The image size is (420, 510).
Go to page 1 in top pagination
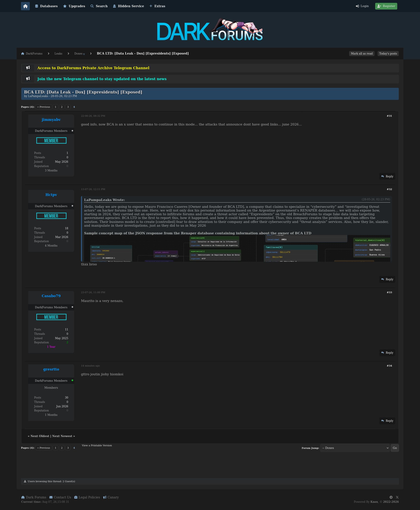[55, 107]
